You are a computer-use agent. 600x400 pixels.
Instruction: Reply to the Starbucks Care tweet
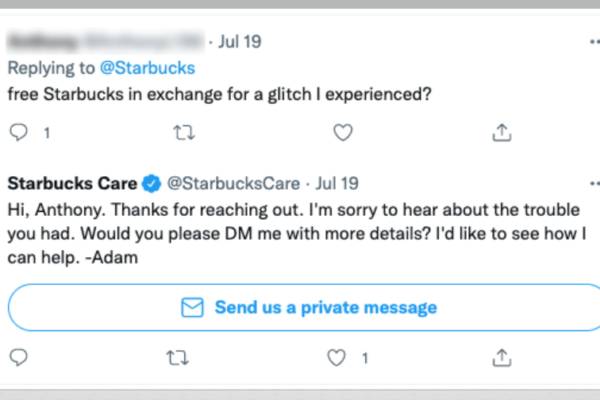click(x=18, y=358)
